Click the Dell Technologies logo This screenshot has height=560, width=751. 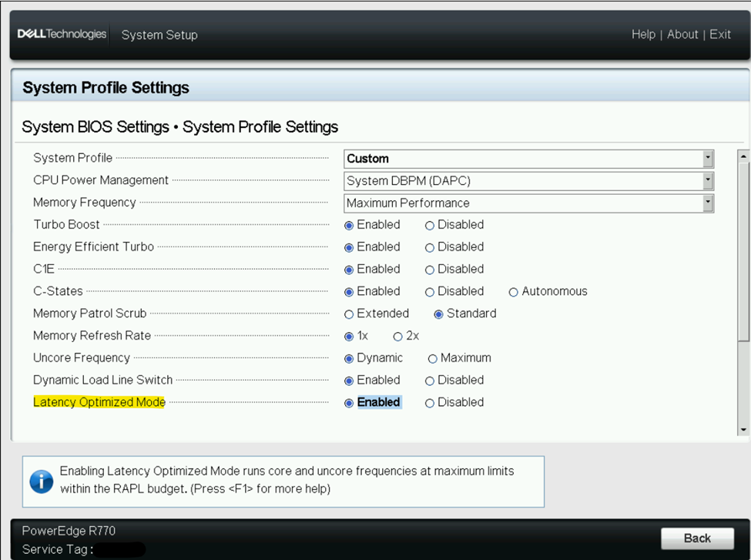61,34
